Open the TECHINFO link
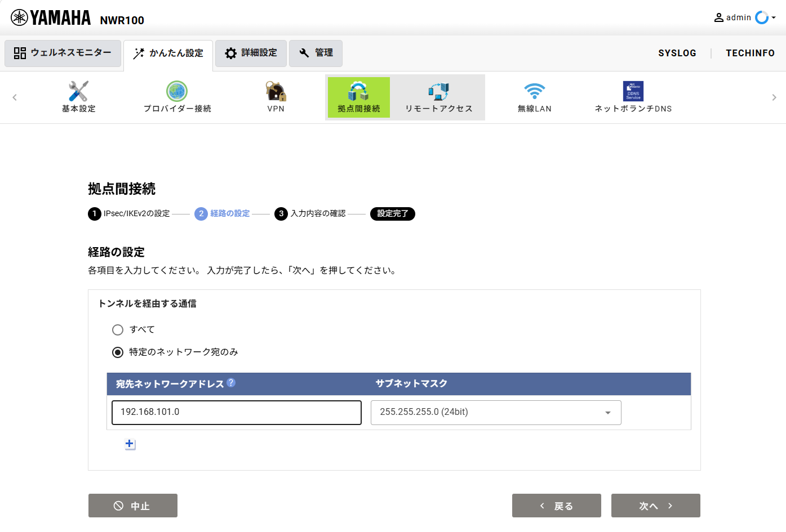The height and width of the screenshot is (532, 786). (750, 53)
